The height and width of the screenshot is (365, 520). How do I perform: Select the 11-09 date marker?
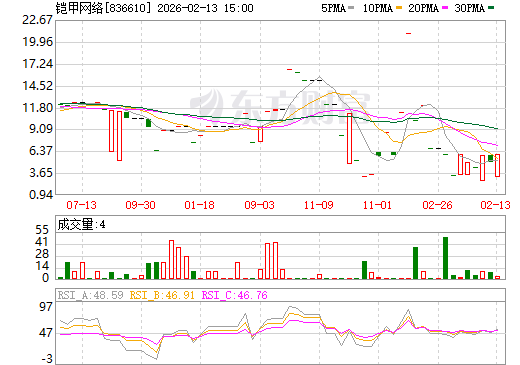[x=318, y=205]
